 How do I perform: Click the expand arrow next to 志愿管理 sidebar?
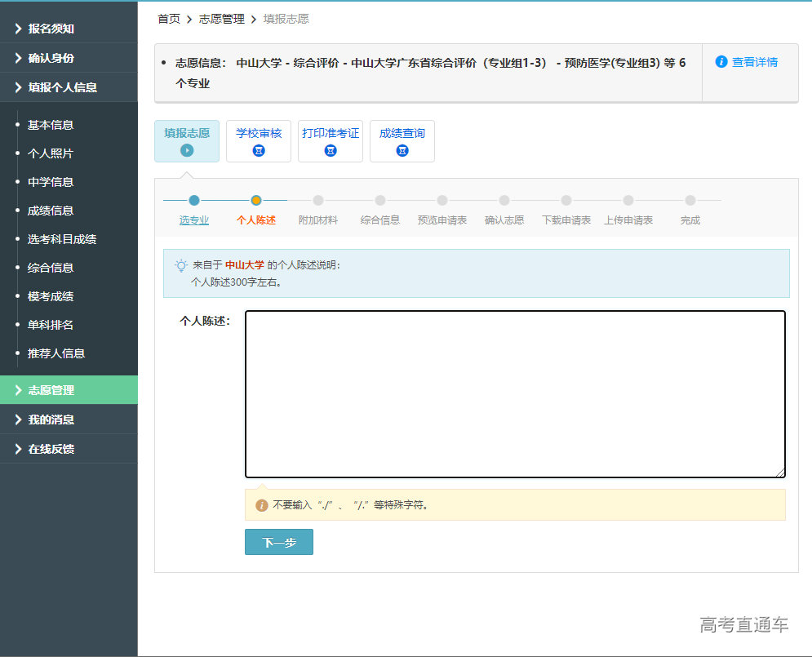(x=18, y=390)
